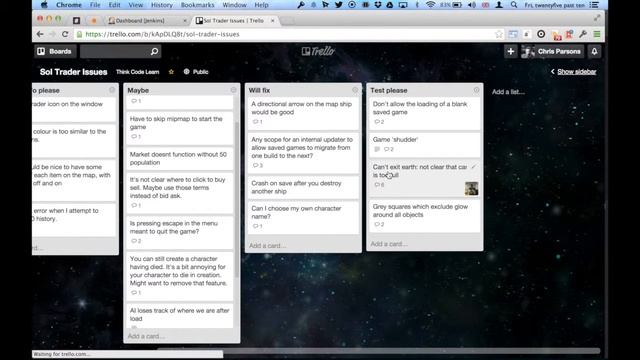640x360 pixels.
Task: Open card 'Don't allow the loading of a blank saved game'
Action: 424,113
